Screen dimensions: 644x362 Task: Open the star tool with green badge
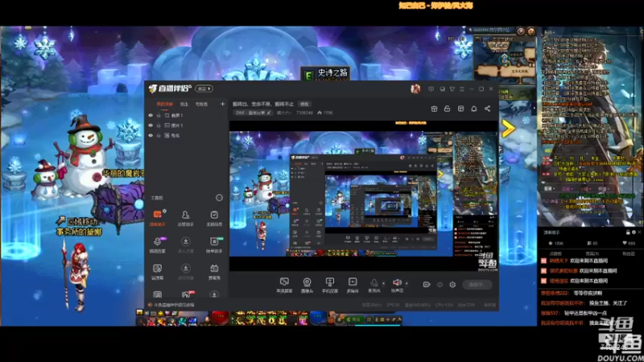click(214, 245)
